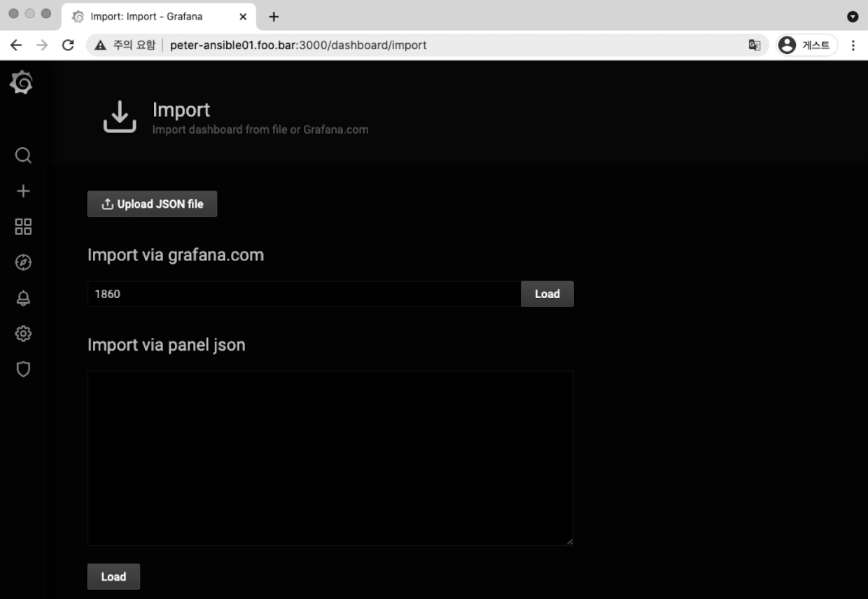The height and width of the screenshot is (599, 868).
Task: Open a new browser tab with plus
Action: click(274, 16)
